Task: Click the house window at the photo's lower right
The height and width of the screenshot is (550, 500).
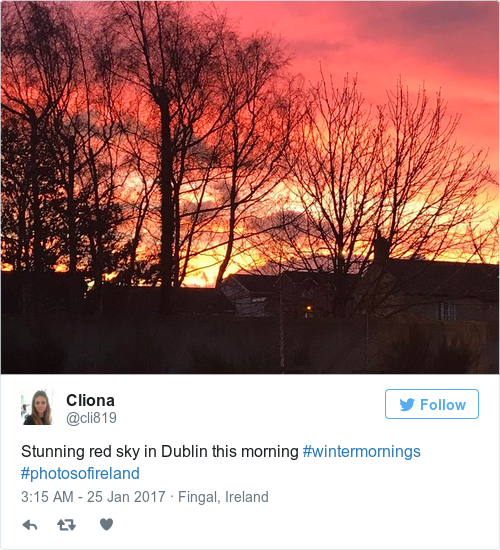Action: pyautogui.click(x=447, y=311)
